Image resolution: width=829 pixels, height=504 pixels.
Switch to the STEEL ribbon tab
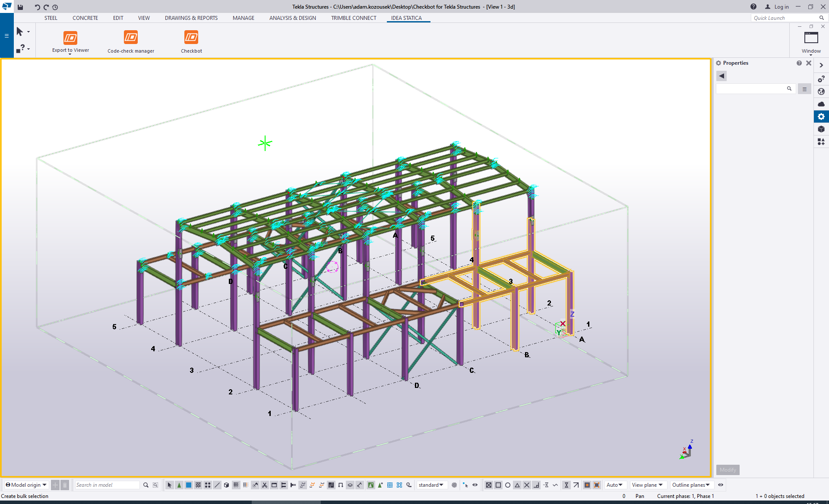click(51, 18)
